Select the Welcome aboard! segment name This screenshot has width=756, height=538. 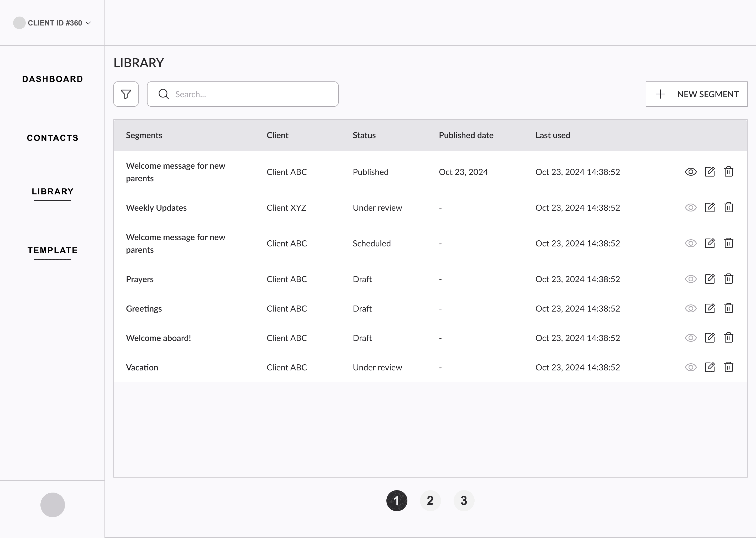click(158, 338)
